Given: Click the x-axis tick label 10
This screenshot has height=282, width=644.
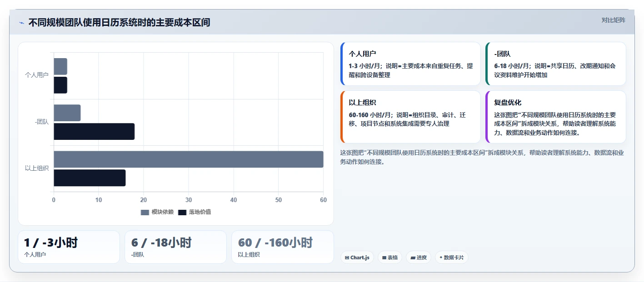Looking at the screenshot, I should pos(99,200).
